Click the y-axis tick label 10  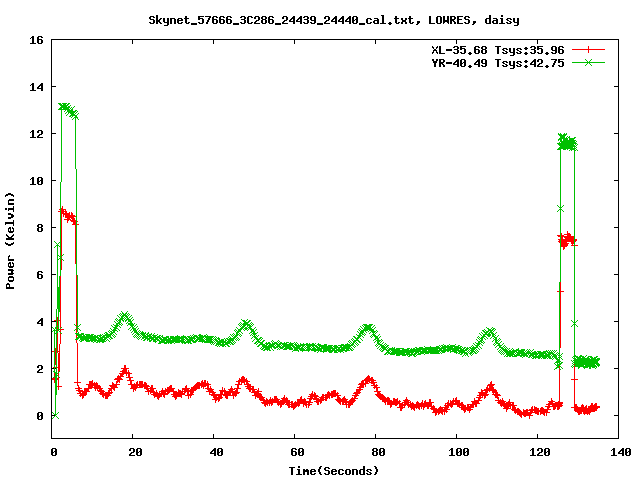click(x=36, y=181)
